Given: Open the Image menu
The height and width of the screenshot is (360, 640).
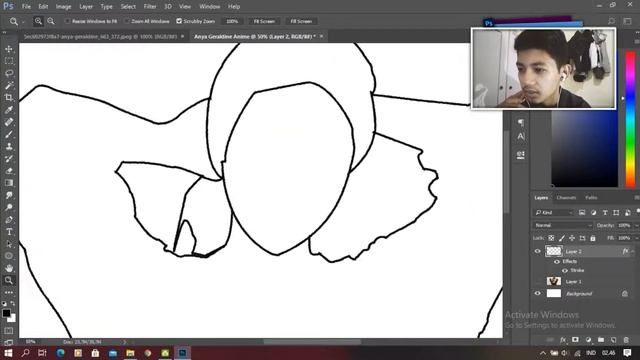Looking at the screenshot, I should point(63,7).
